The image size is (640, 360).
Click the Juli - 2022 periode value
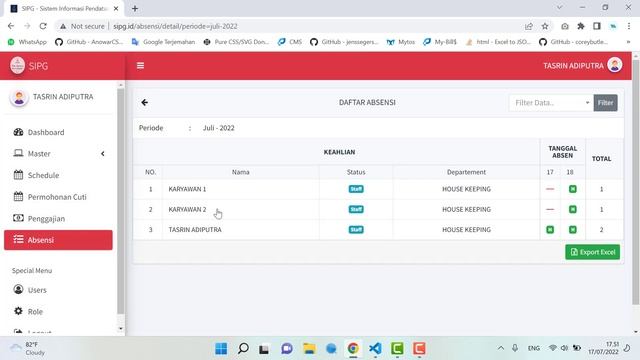pyautogui.click(x=218, y=128)
